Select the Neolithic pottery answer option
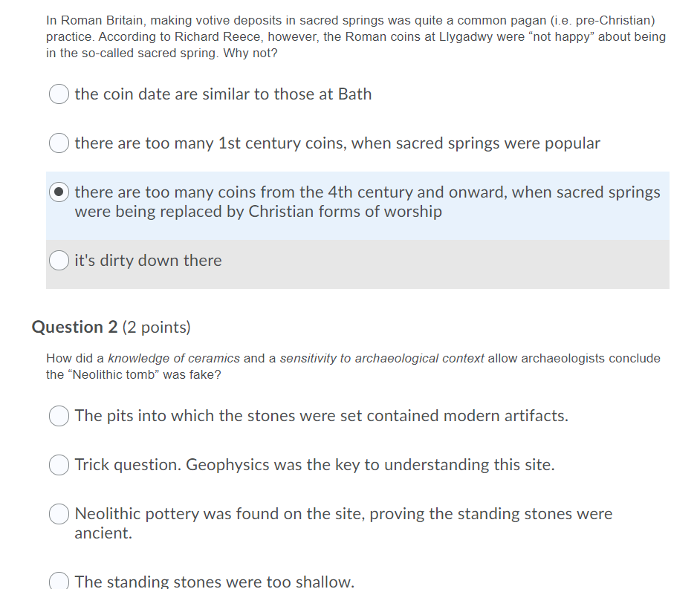 pyautogui.click(x=59, y=513)
